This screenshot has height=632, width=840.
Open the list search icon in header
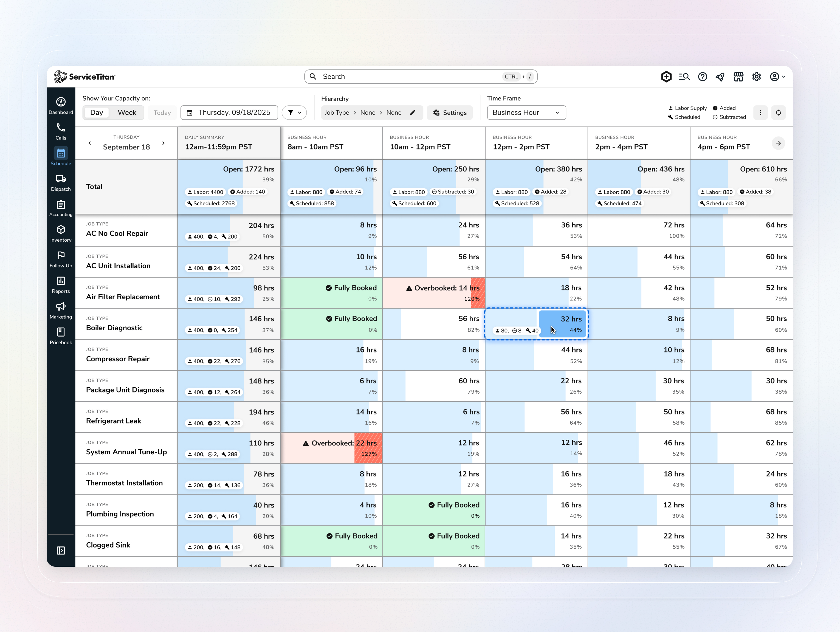(x=684, y=77)
